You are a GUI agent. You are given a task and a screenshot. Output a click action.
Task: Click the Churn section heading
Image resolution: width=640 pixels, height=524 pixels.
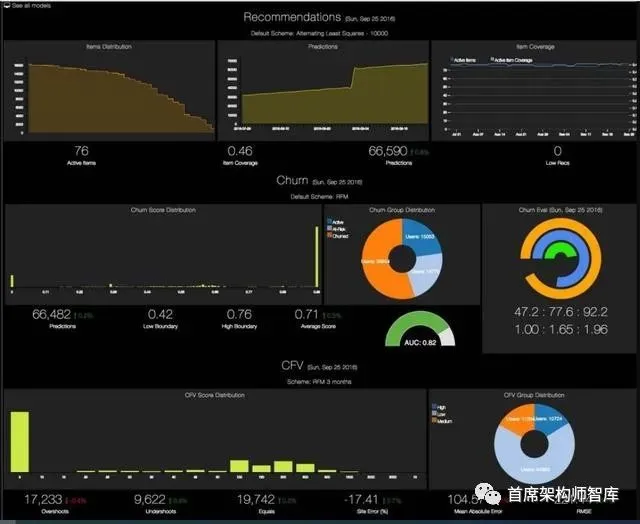click(292, 180)
